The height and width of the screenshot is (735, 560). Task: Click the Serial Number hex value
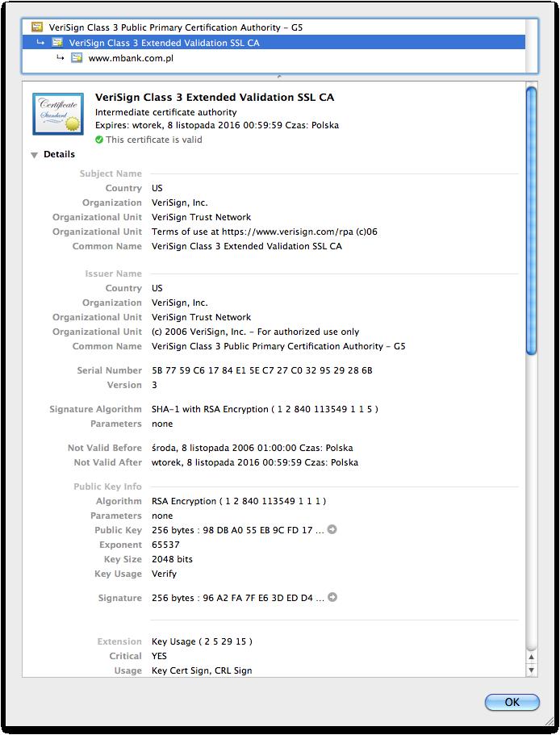tap(262, 370)
